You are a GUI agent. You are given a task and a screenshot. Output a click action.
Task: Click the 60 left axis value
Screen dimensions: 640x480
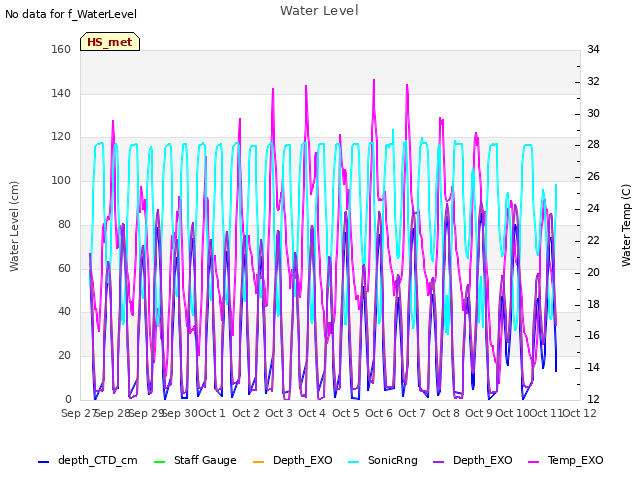click(x=64, y=268)
